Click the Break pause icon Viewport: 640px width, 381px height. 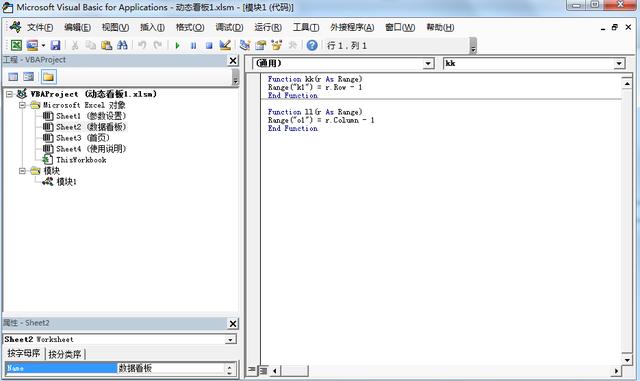pos(193,45)
